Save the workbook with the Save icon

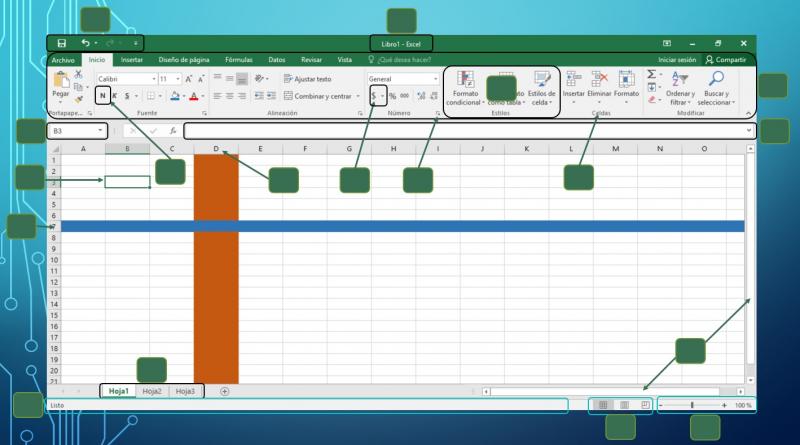tap(62, 43)
